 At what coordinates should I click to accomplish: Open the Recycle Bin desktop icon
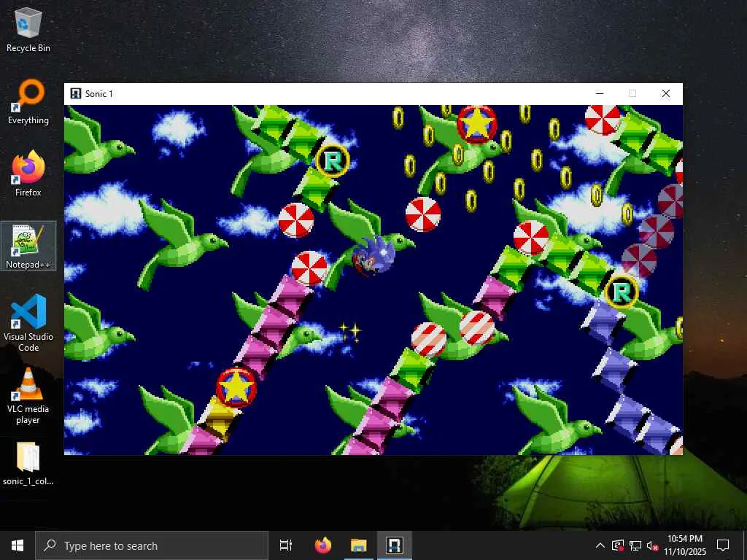[28, 31]
